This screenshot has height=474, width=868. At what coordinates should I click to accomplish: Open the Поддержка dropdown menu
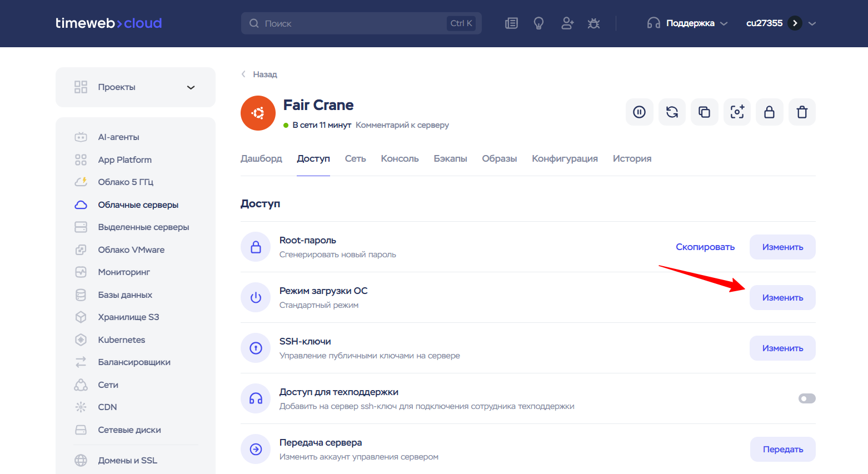(687, 23)
